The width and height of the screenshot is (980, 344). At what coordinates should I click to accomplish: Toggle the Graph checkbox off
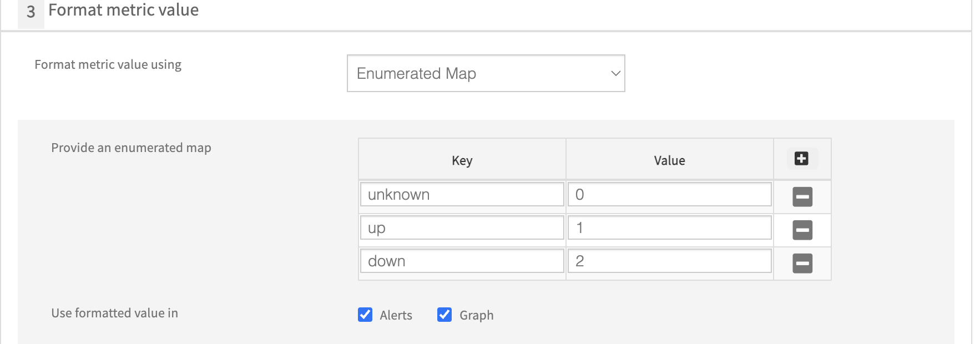click(x=444, y=315)
